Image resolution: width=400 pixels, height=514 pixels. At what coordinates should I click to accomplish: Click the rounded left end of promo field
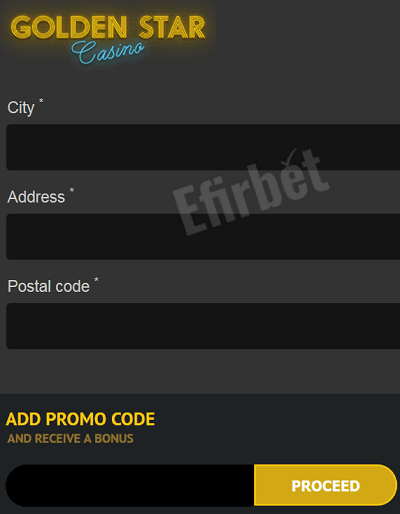(17, 486)
